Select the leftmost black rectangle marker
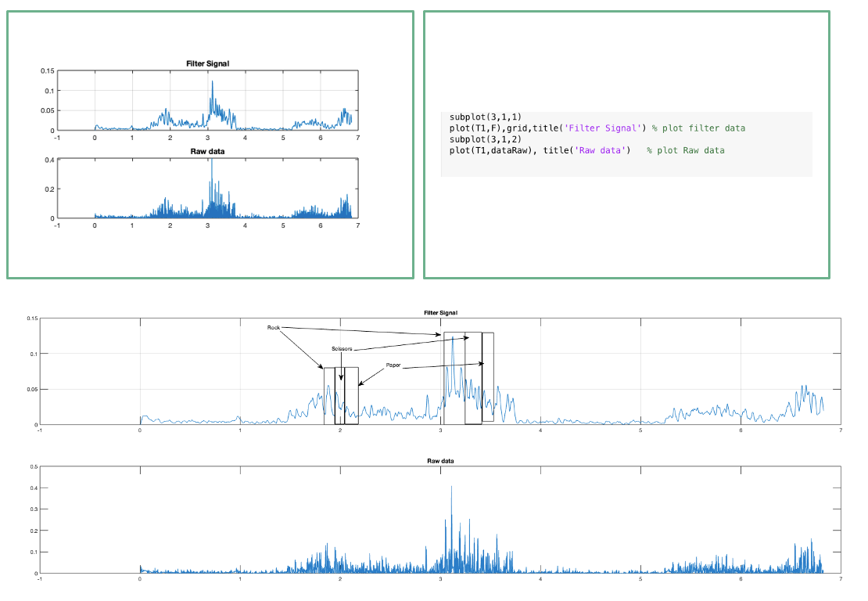 (x=328, y=395)
